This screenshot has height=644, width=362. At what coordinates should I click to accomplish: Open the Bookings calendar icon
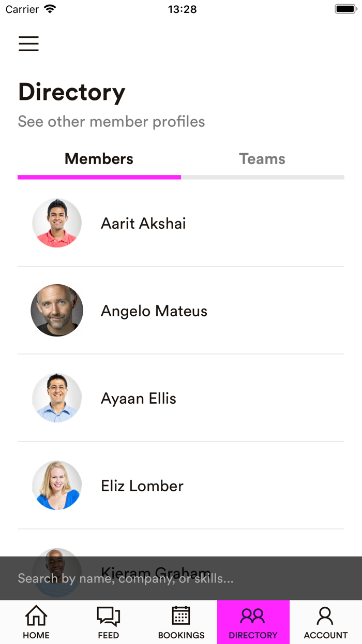pos(181,616)
